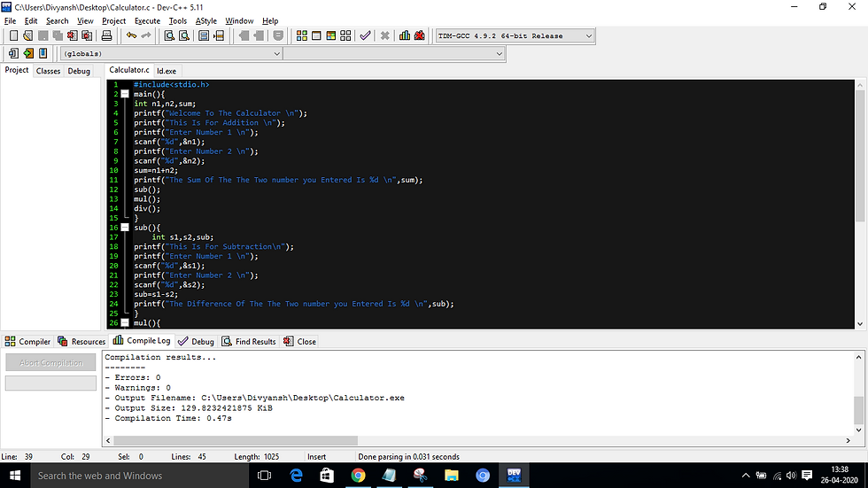
Task: Open the Project menu
Action: [x=113, y=21]
